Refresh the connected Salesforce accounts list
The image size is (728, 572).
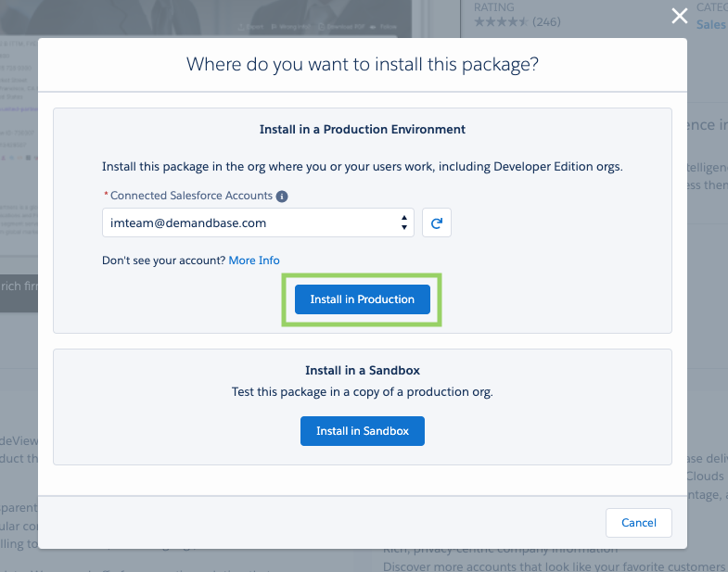pos(437,222)
